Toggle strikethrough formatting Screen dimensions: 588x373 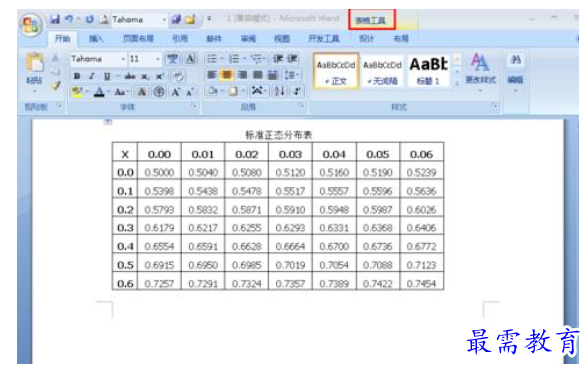(130, 76)
